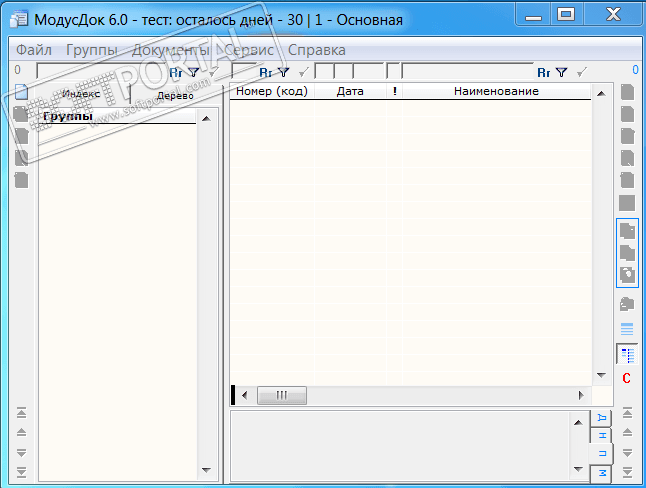Click up arrow of documents table scrollbar
Image resolution: width=646 pixels, height=488 pixels.
click(x=601, y=94)
